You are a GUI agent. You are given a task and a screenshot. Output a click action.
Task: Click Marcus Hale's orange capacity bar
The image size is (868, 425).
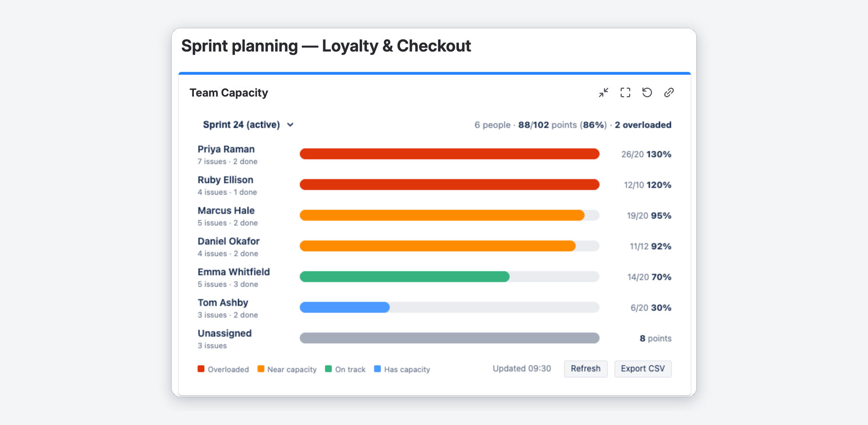pos(442,215)
